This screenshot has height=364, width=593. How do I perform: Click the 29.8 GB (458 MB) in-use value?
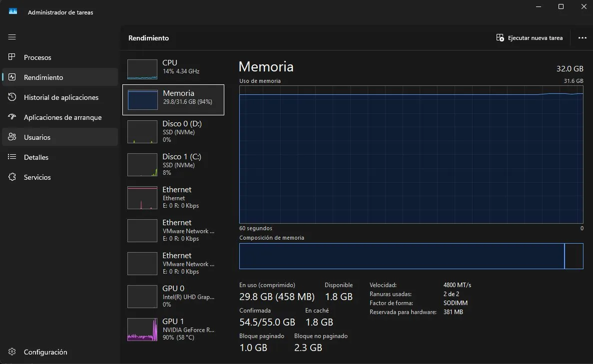point(277,297)
